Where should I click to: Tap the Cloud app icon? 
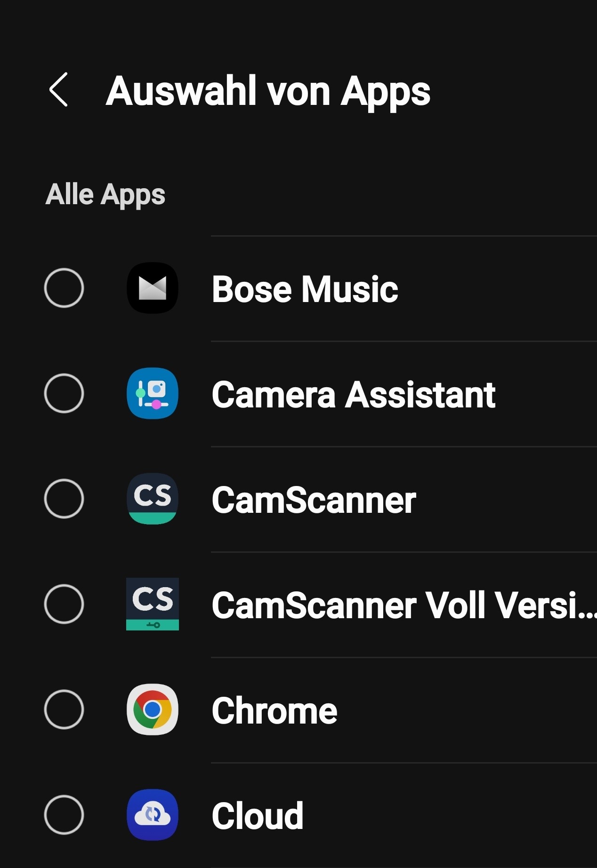tap(152, 815)
